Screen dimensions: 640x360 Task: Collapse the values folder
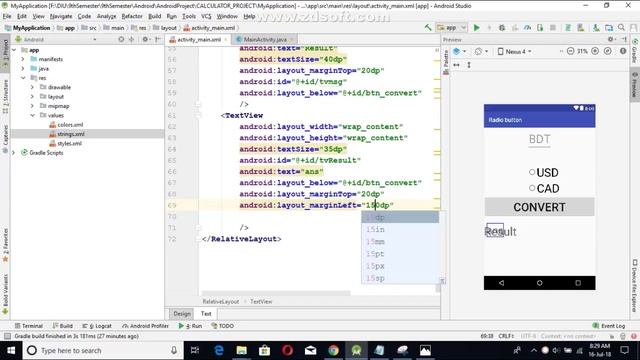coord(32,116)
